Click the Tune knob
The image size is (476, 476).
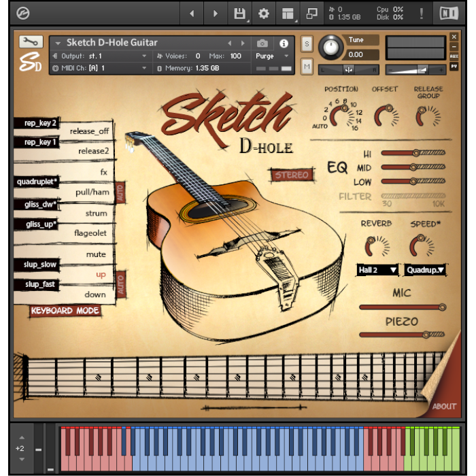(330, 48)
